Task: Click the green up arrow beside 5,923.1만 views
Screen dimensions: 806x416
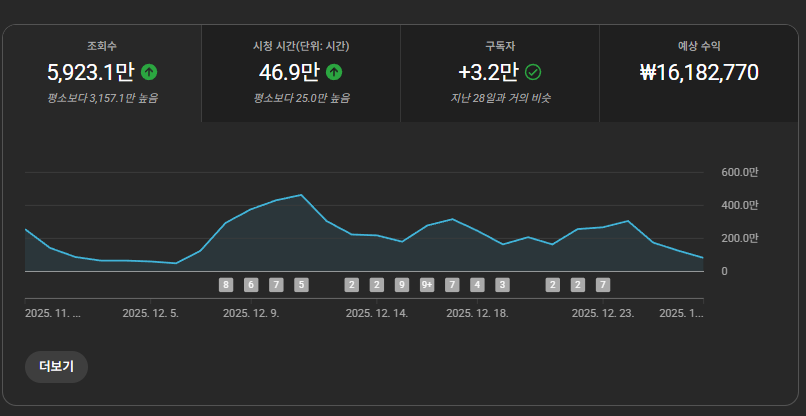Action: click(x=149, y=72)
